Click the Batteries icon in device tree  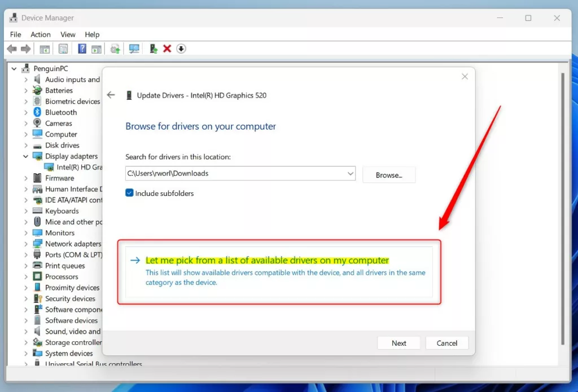click(x=37, y=90)
